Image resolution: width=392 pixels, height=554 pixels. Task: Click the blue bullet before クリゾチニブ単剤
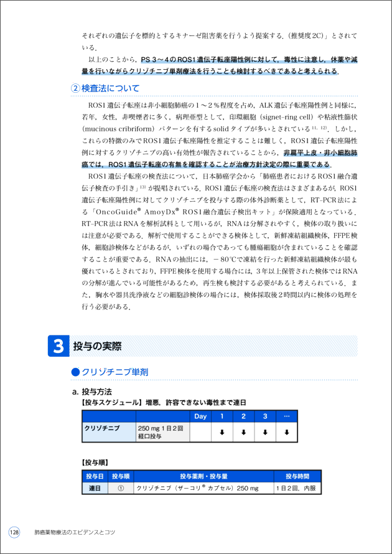click(x=75, y=372)
